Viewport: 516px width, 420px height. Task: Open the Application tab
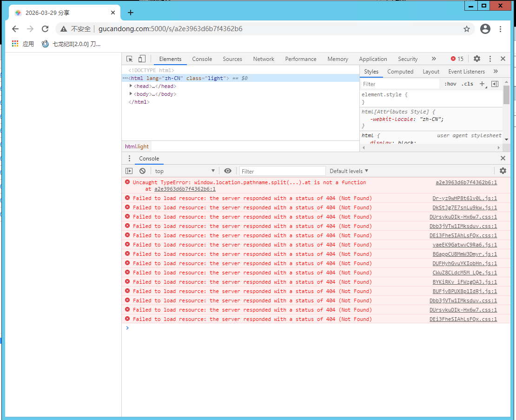point(373,59)
